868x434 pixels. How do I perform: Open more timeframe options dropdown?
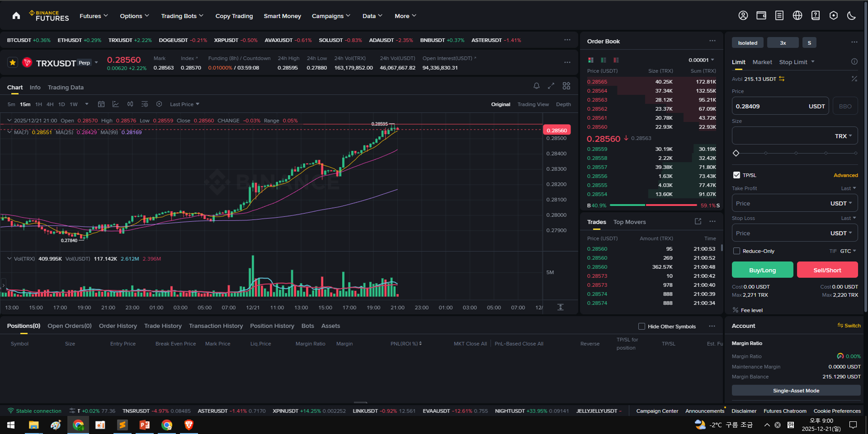87,104
